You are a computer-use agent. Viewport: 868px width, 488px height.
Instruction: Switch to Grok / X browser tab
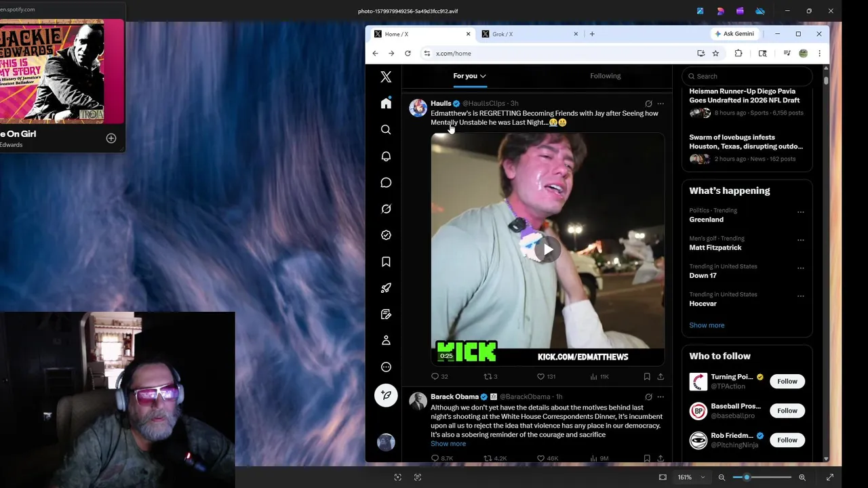point(528,34)
